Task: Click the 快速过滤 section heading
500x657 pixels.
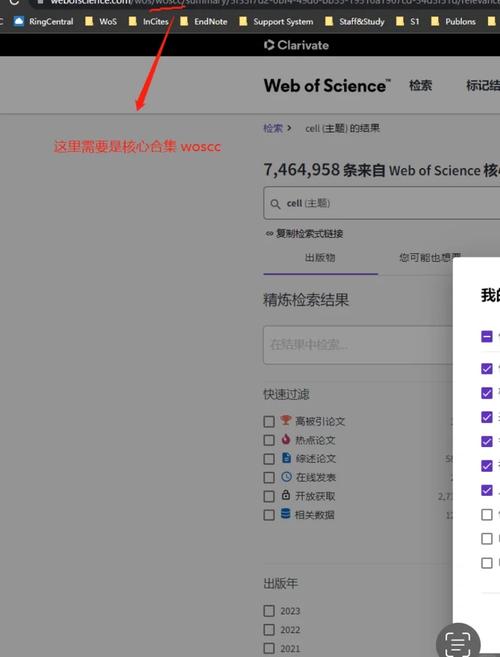Action: tap(286, 394)
